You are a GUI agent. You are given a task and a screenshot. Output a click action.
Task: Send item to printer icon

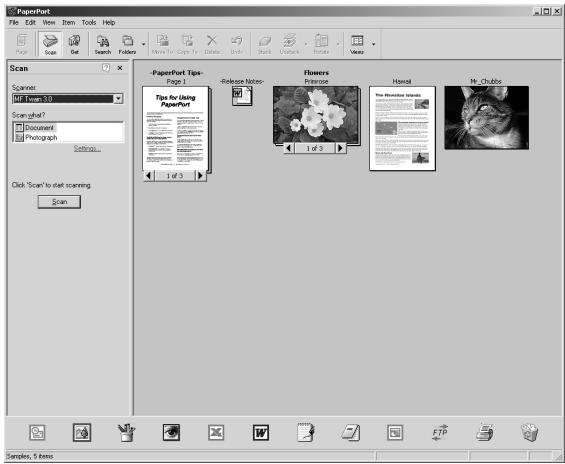[x=484, y=432]
